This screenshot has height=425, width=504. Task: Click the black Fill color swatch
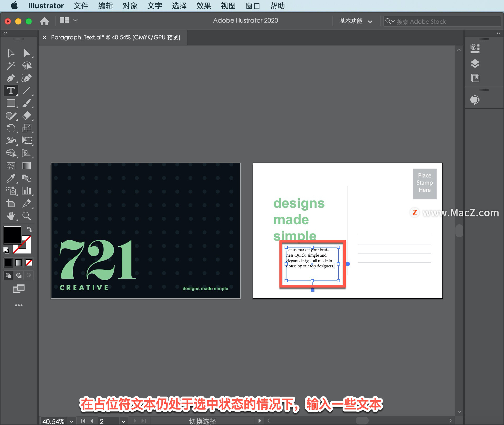pyautogui.click(x=12, y=235)
